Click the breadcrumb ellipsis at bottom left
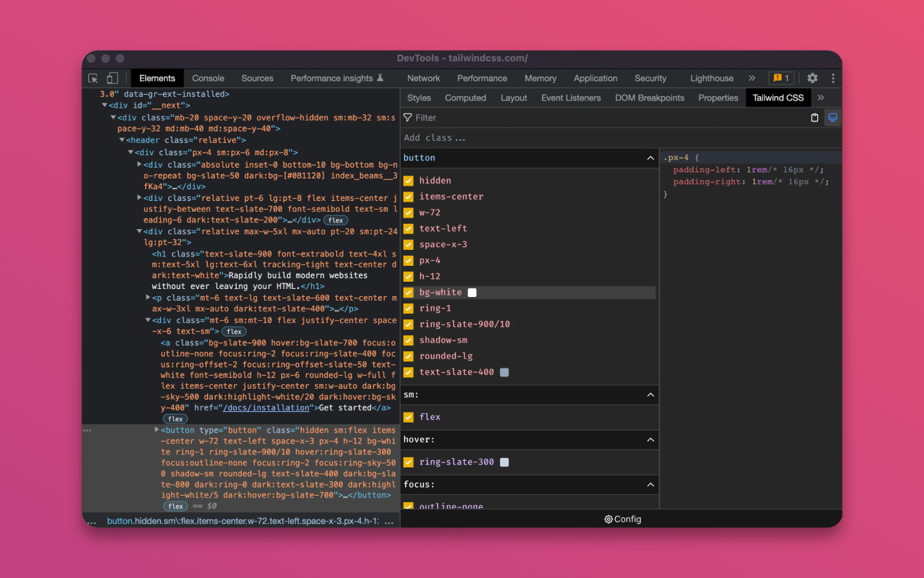 coord(92,521)
